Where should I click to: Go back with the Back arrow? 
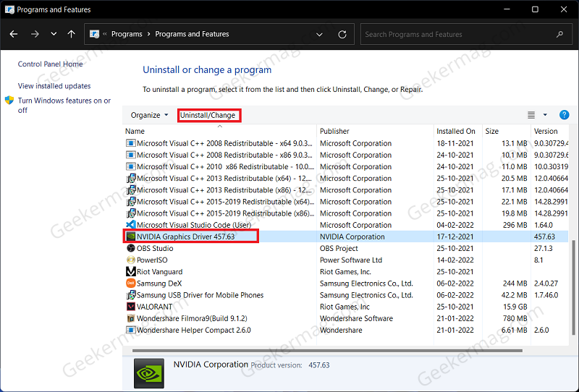pos(14,34)
